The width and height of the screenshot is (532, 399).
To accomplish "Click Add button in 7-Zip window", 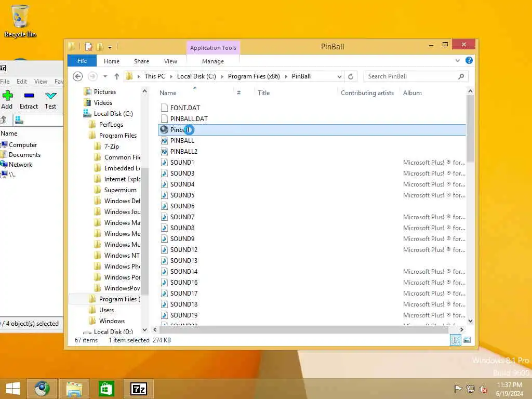I will 7,100.
